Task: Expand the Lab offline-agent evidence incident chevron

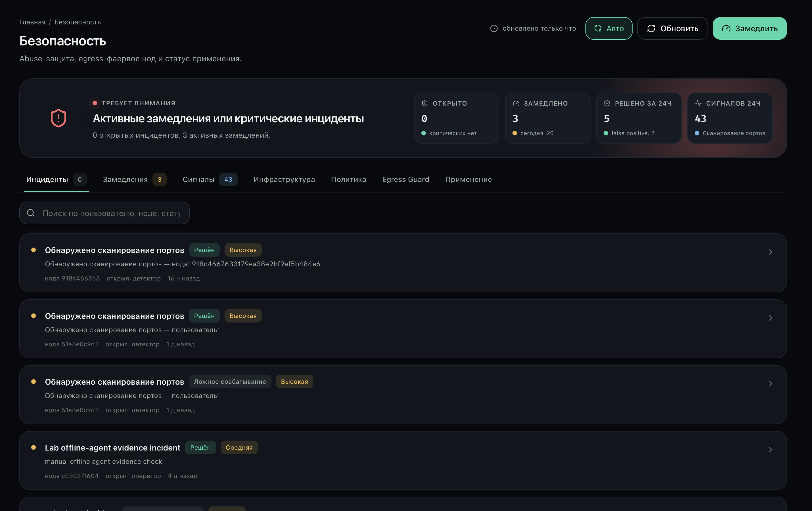Action: click(770, 450)
